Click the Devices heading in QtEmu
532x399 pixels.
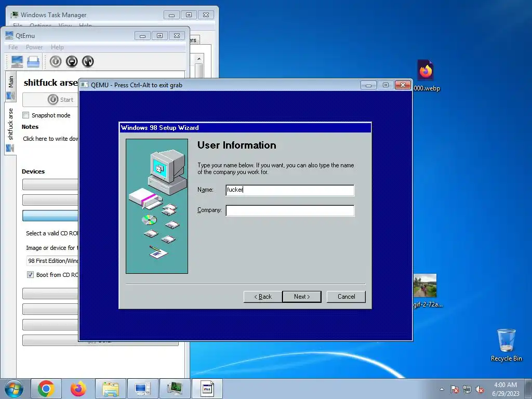[x=33, y=171]
